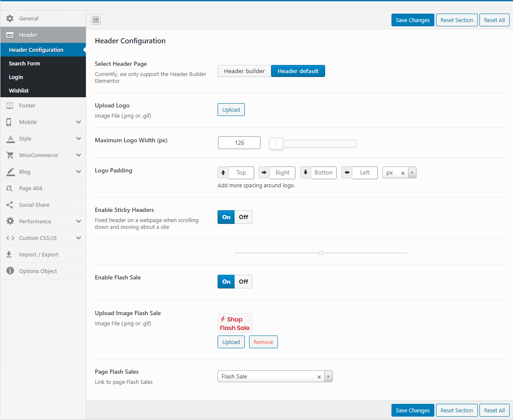Image resolution: width=513 pixels, height=420 pixels.
Task: Click Upload for the logo
Action: pyautogui.click(x=231, y=110)
